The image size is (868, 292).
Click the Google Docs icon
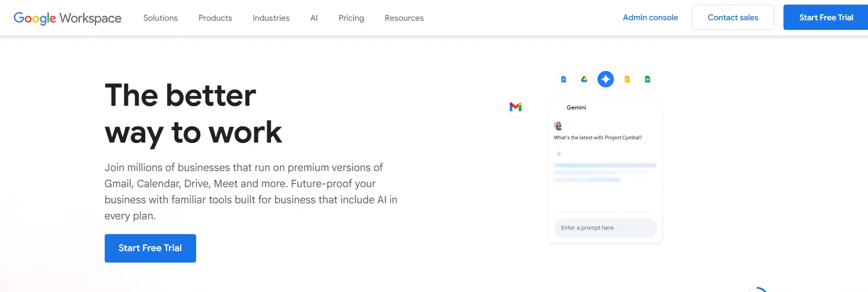click(x=564, y=79)
